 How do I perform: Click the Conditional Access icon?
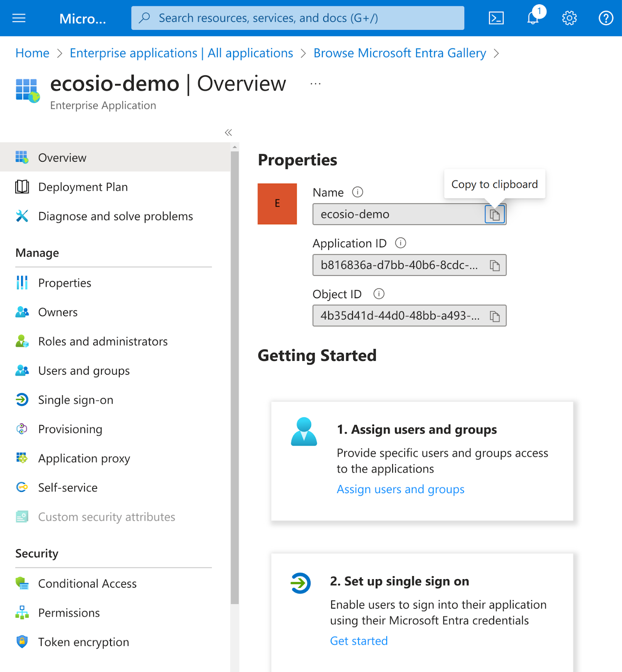[x=22, y=583]
